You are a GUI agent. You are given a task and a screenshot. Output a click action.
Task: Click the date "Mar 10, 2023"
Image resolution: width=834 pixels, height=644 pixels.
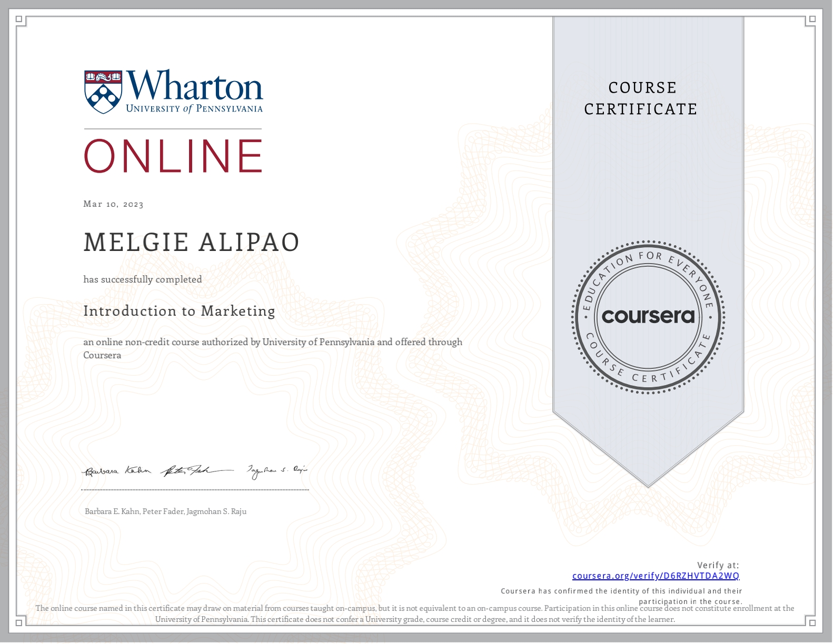113,204
